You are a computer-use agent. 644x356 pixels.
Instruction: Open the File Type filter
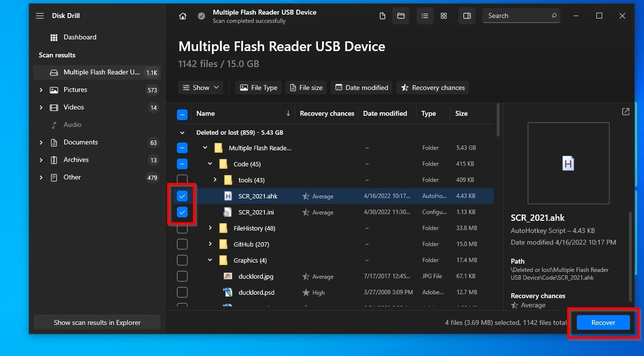coord(259,88)
